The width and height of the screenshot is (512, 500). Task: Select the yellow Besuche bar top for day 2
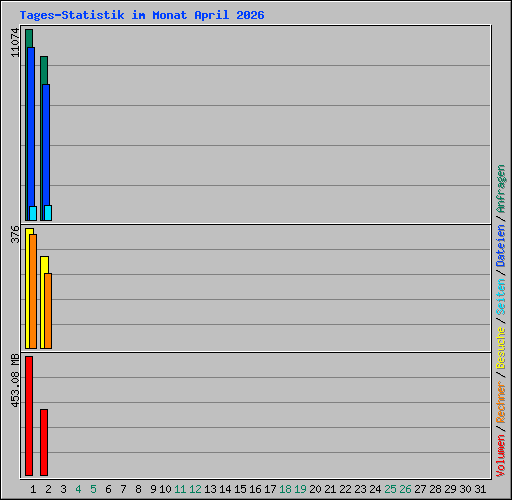(44, 265)
